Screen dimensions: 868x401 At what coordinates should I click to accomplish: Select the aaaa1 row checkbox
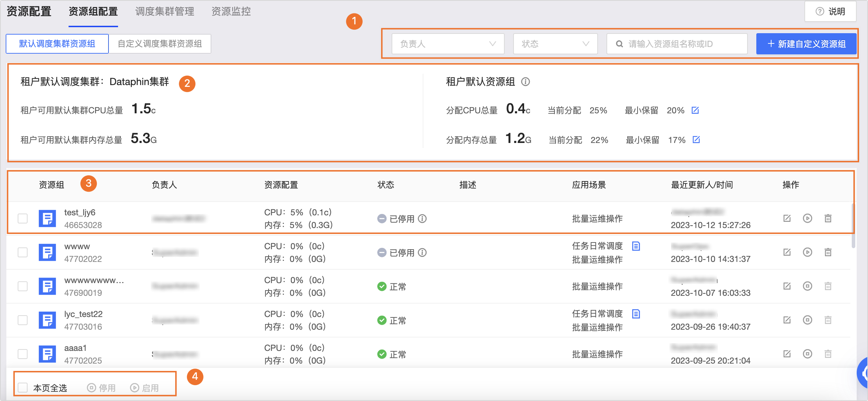click(x=23, y=354)
